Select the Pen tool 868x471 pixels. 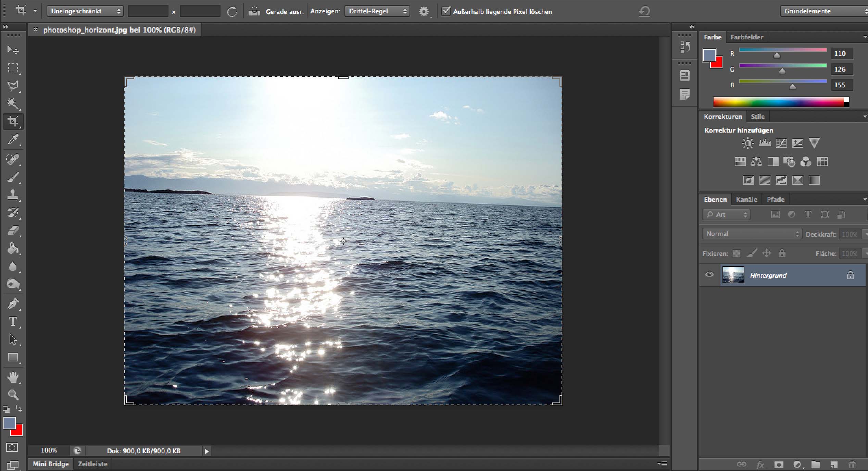click(x=13, y=303)
